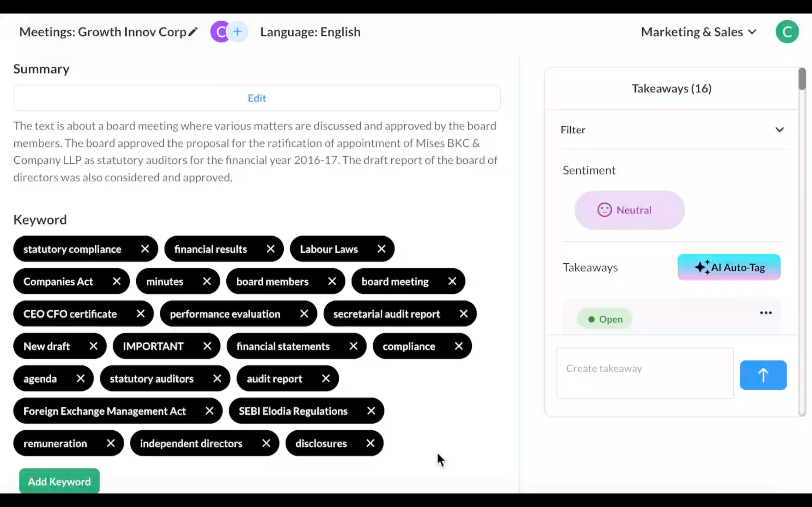
Task: Click the edit pencil icon on meeting title
Action: point(193,31)
